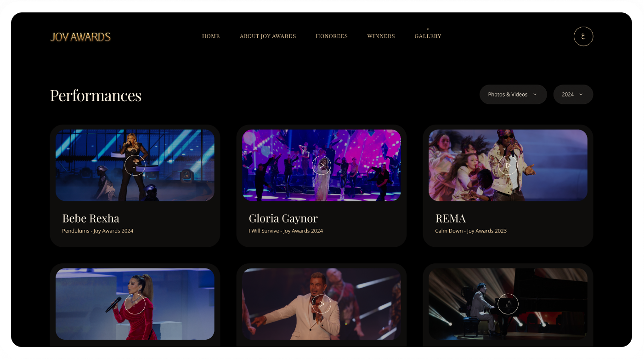644x359 pixels.
Task: Click the expand icon on the pianist performance card
Action: (x=508, y=304)
